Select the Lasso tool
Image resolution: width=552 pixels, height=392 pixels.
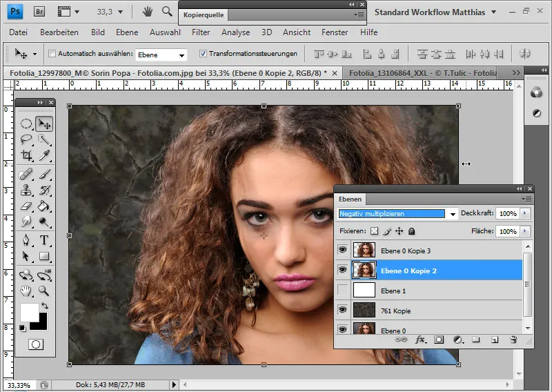(x=26, y=139)
